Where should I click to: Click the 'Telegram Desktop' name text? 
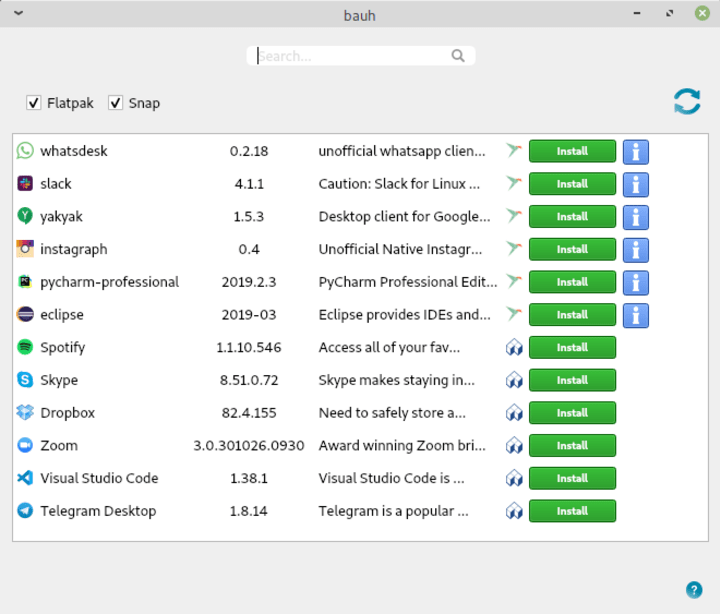(x=98, y=511)
